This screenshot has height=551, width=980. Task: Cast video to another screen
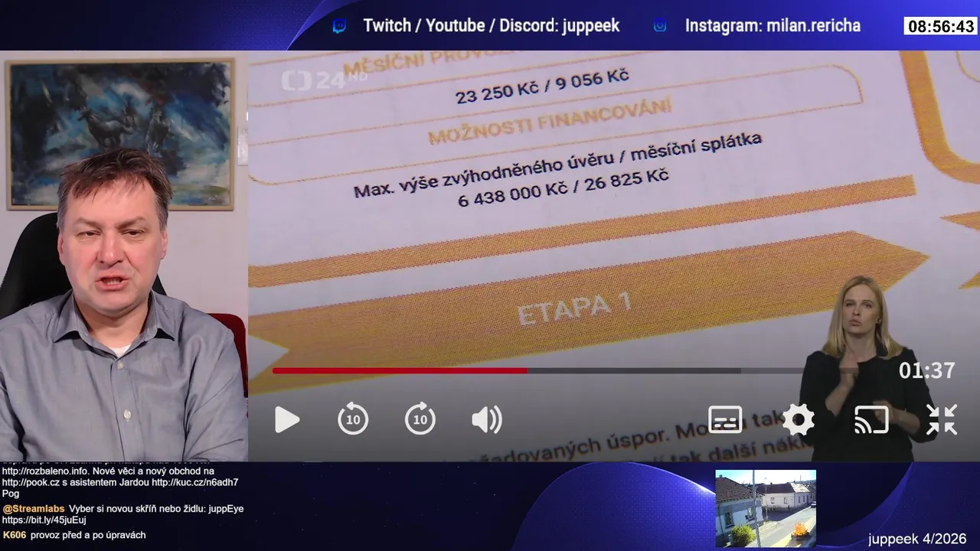pos(871,419)
